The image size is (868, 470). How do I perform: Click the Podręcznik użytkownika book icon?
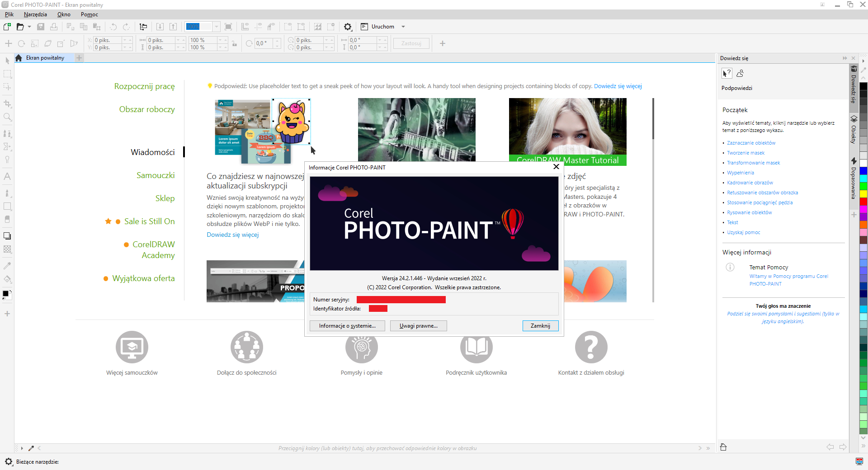pos(476,347)
